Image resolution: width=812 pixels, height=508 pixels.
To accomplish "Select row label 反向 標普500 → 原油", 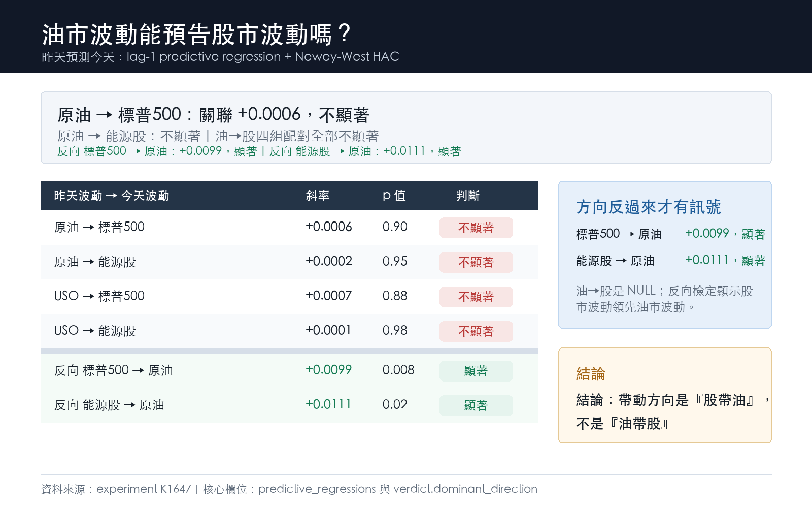I will [114, 370].
